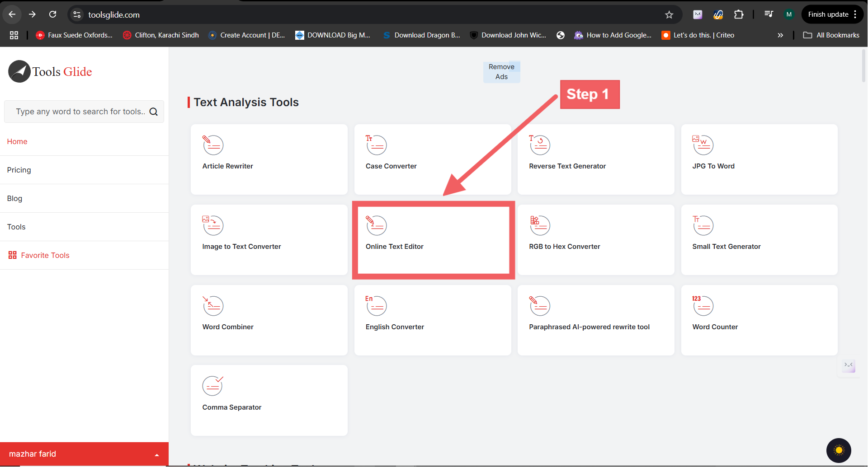
Task: Open the Online Text Editor link
Action: [394, 247]
